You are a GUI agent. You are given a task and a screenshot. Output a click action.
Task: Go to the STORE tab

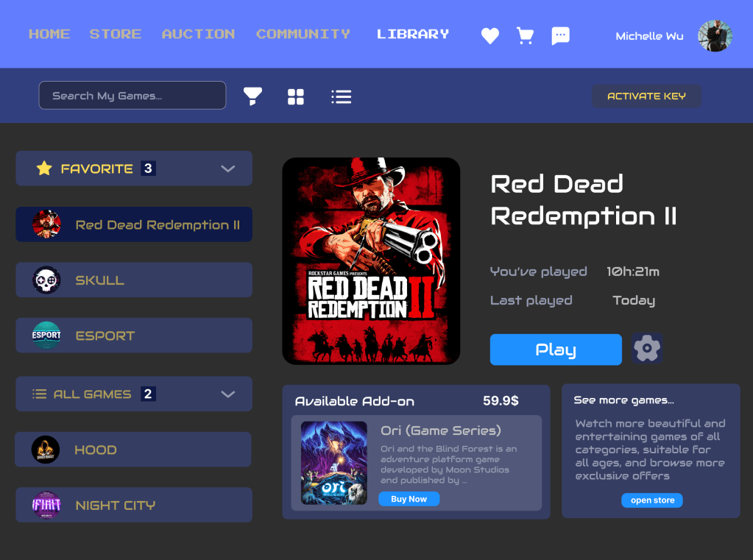point(115,34)
